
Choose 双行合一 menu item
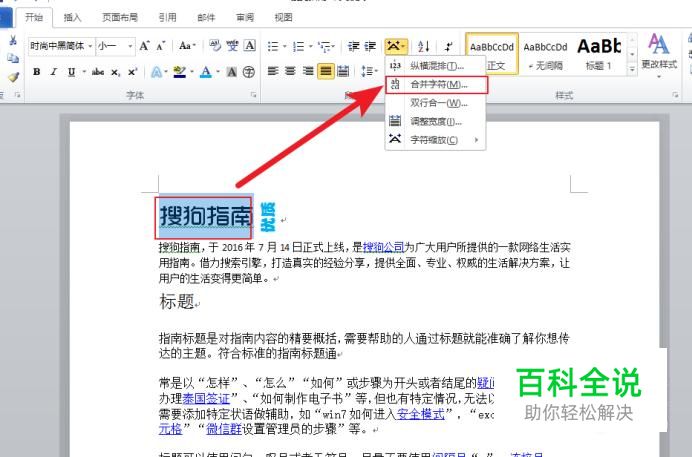click(436, 103)
